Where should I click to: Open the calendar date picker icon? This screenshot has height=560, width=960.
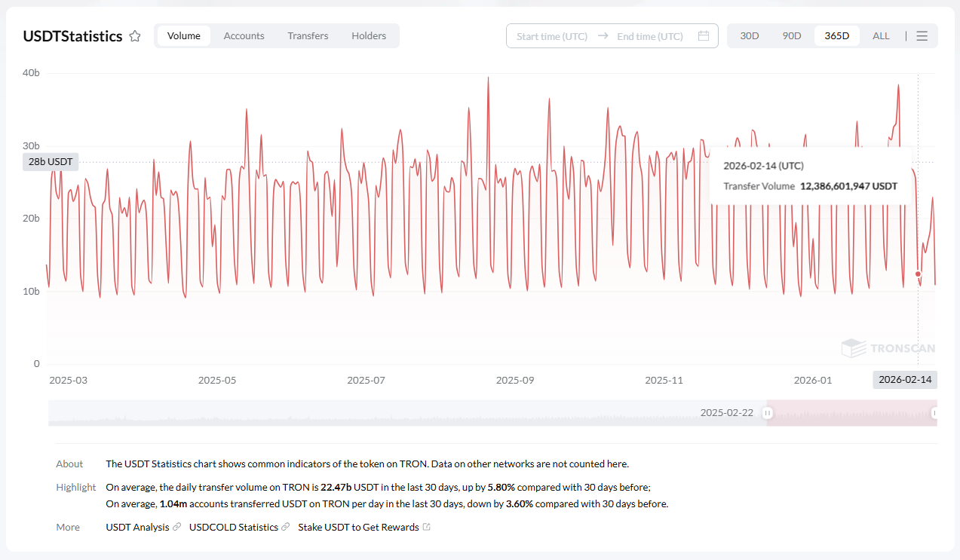click(x=703, y=36)
